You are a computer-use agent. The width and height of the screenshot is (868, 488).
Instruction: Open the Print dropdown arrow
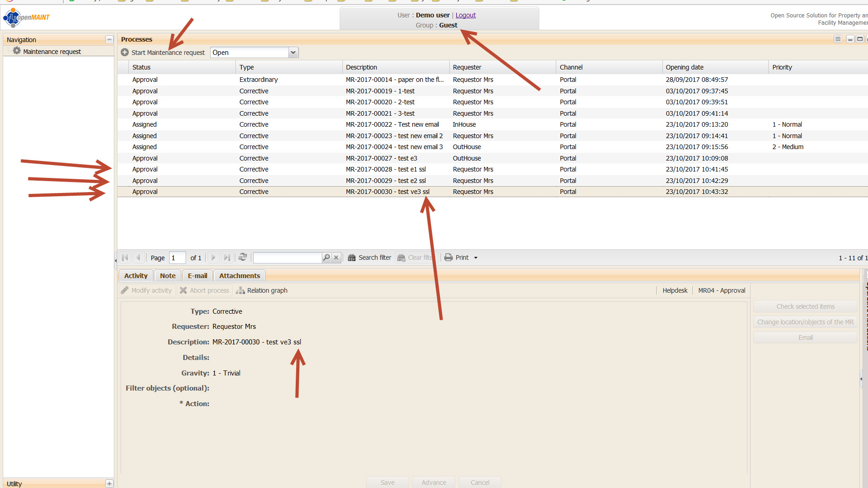coord(476,258)
